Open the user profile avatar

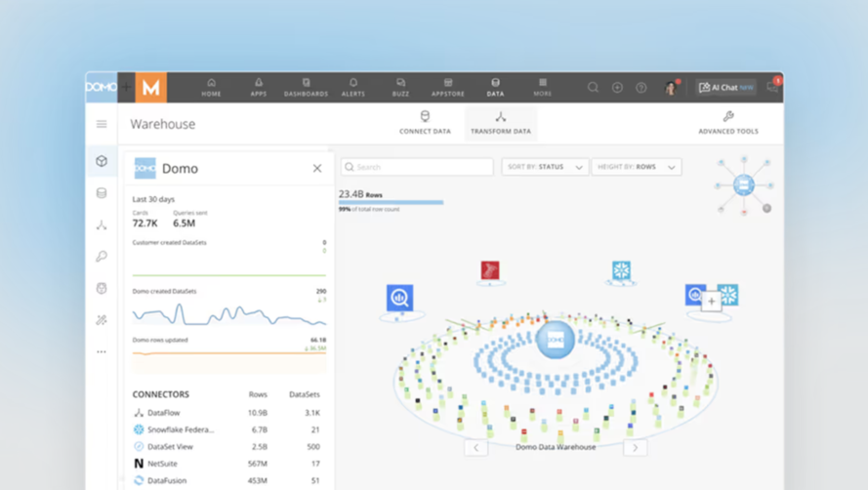pyautogui.click(x=671, y=88)
